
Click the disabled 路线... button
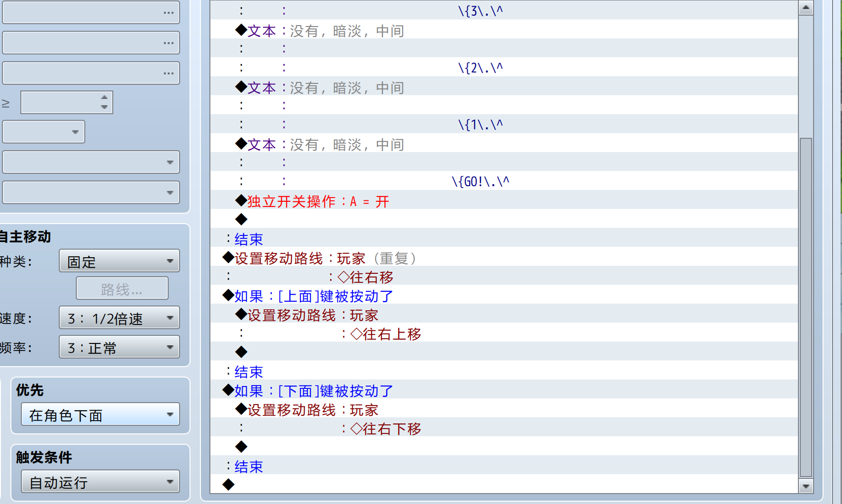click(x=122, y=288)
